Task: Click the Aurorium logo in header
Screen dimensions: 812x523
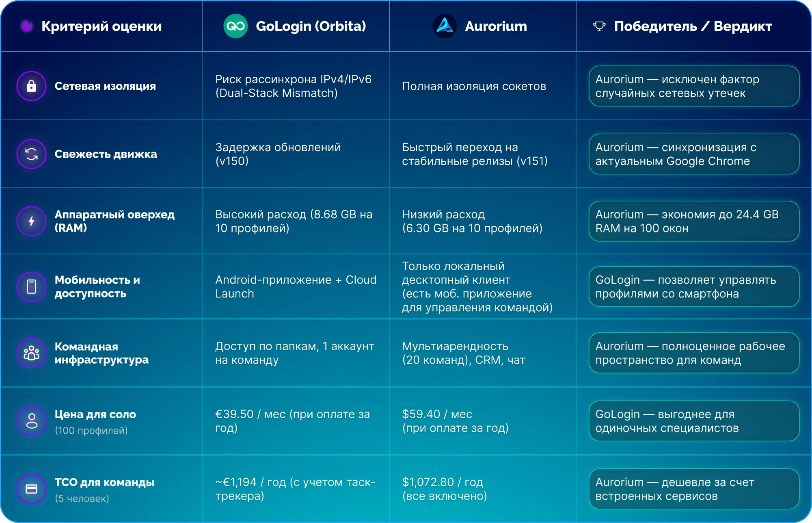Action: (x=445, y=26)
